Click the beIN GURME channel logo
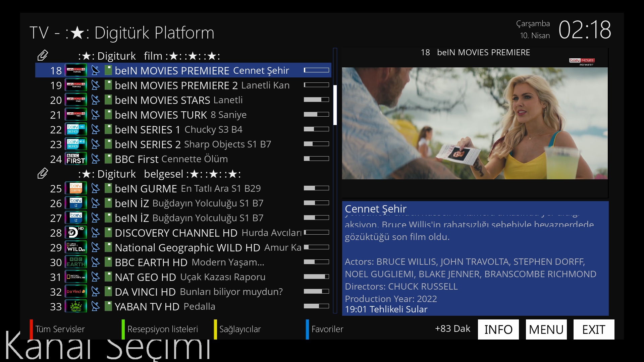Viewport: 644px width, 362px height. [x=76, y=188]
